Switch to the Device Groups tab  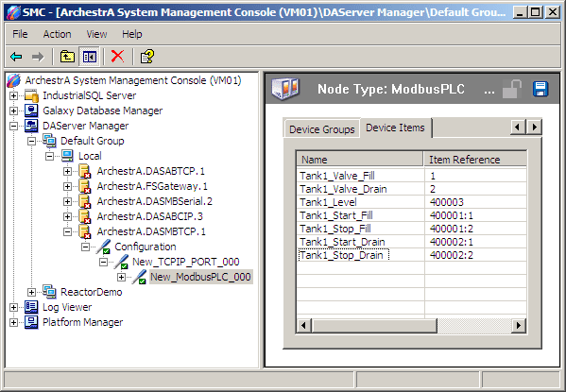click(321, 129)
